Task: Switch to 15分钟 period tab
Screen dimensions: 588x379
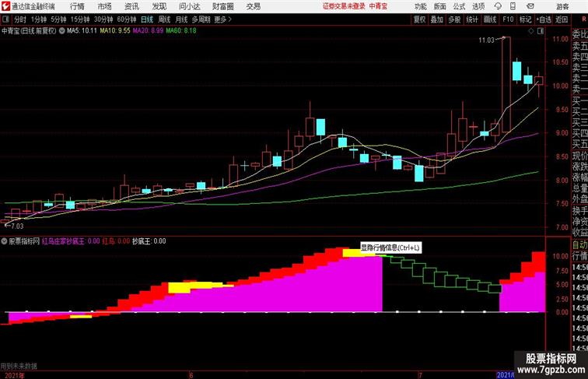Action: 80,19
